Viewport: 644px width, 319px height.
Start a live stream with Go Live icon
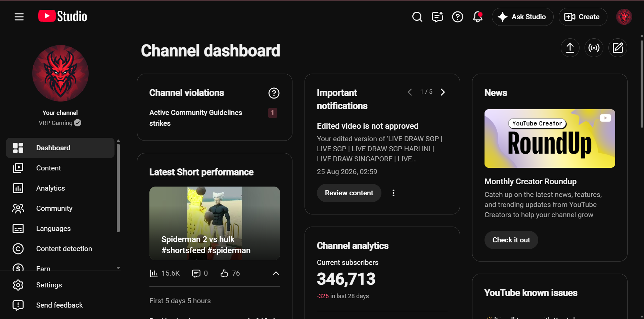[x=594, y=48]
